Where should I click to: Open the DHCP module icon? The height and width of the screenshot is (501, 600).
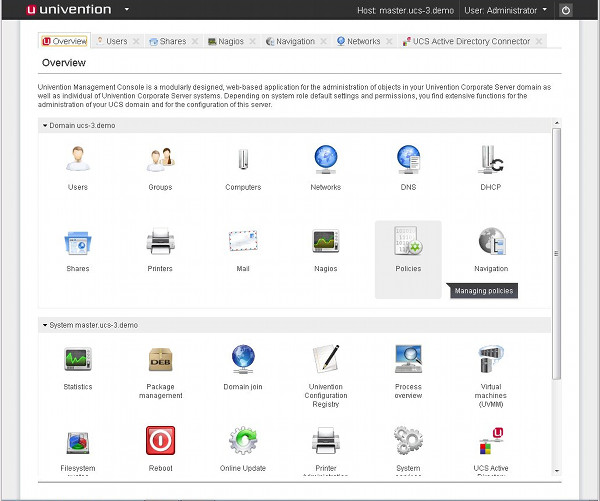click(491, 159)
